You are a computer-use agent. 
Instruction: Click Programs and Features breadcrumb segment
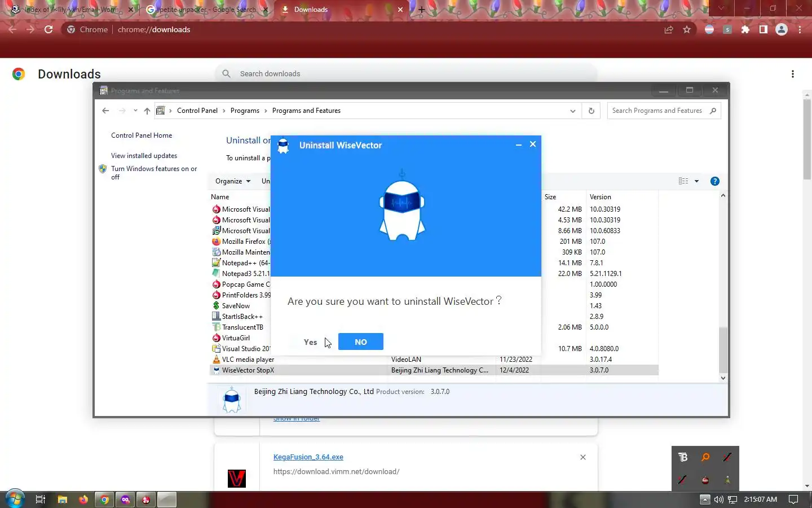(306, 111)
